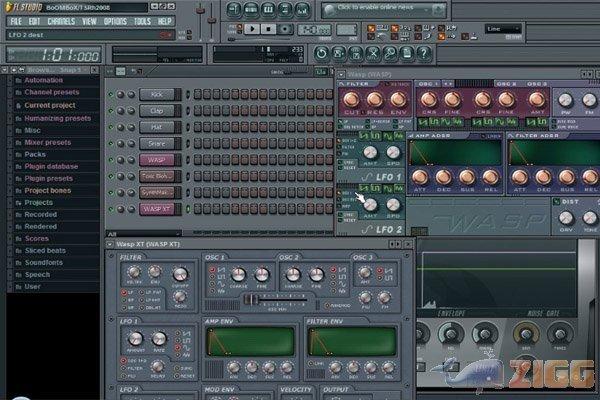The height and width of the screenshot is (400, 600).
Task: Click the WASP XT channel button
Action: click(x=157, y=209)
